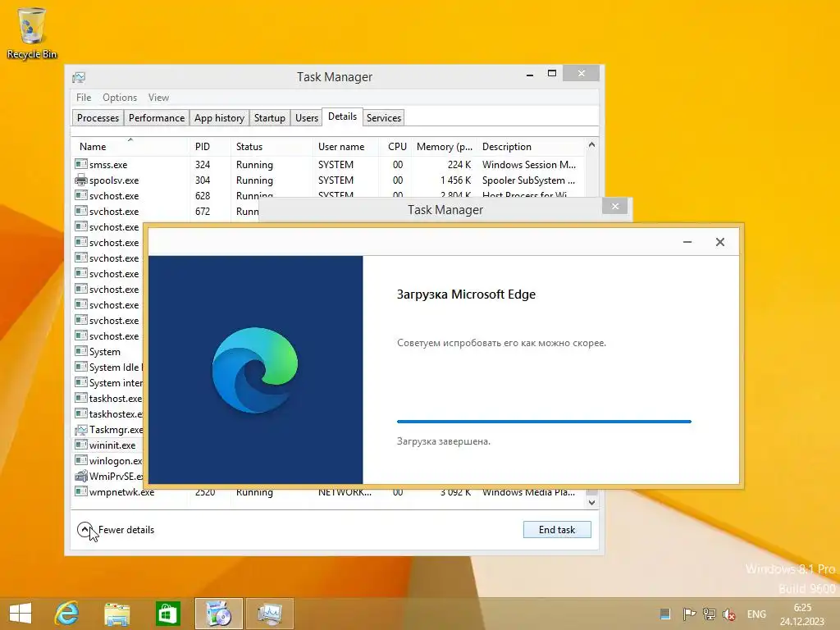
Task: Click PID 324 cell
Action: click(203, 164)
